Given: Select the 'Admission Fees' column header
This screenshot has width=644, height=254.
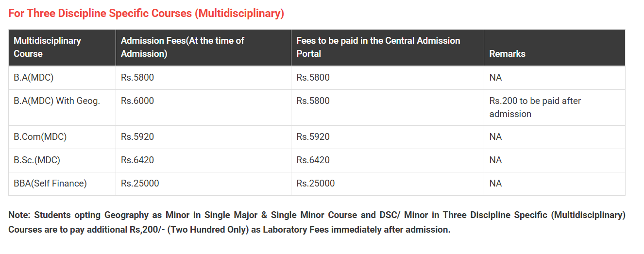Looking at the screenshot, I should (182, 47).
